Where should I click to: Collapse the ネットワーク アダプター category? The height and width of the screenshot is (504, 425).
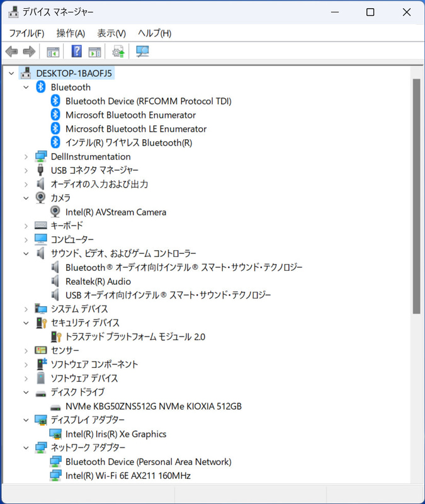click(26, 448)
